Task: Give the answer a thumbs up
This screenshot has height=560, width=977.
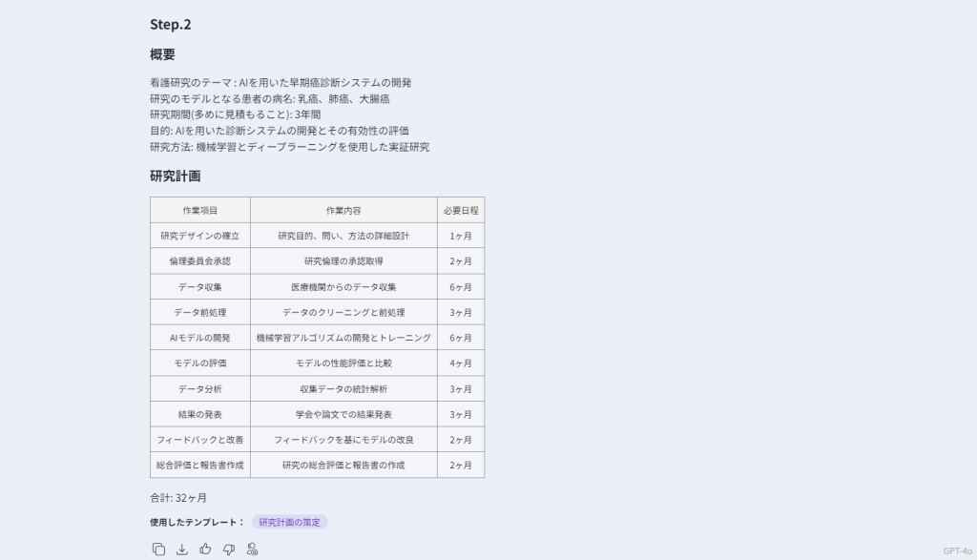Action: (205, 549)
